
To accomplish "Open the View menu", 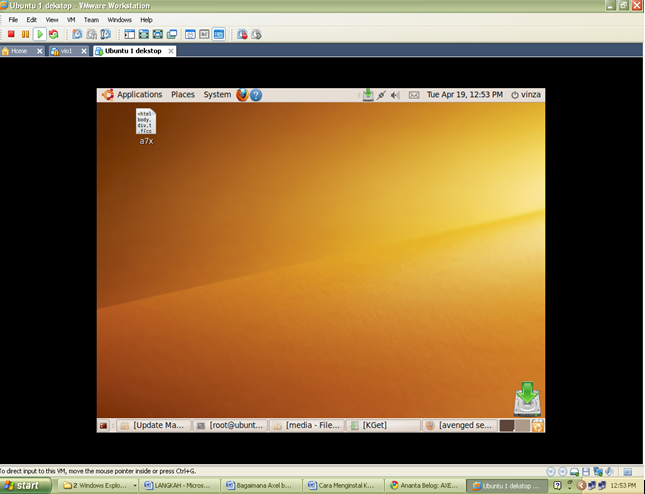I will pyautogui.click(x=52, y=20).
